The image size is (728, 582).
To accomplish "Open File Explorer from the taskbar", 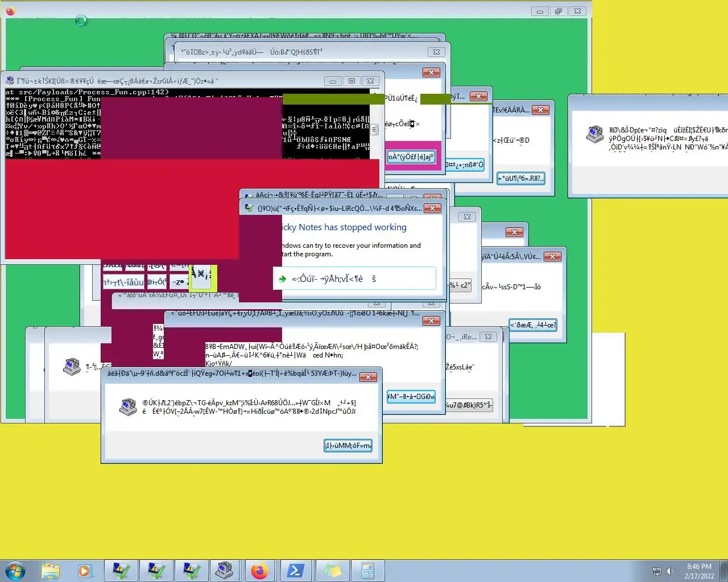I will click(x=51, y=571).
